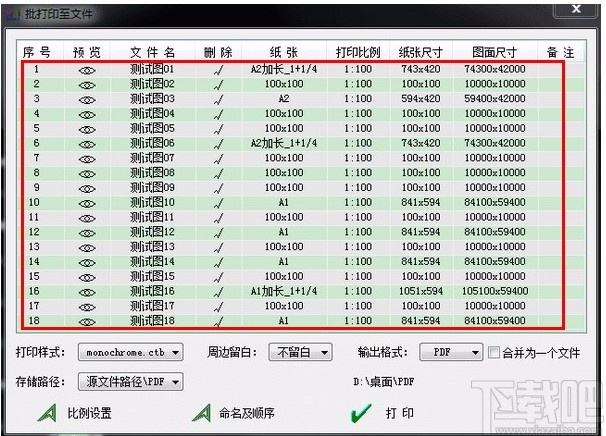Delete row 测试图12 via its check mark

(219, 233)
